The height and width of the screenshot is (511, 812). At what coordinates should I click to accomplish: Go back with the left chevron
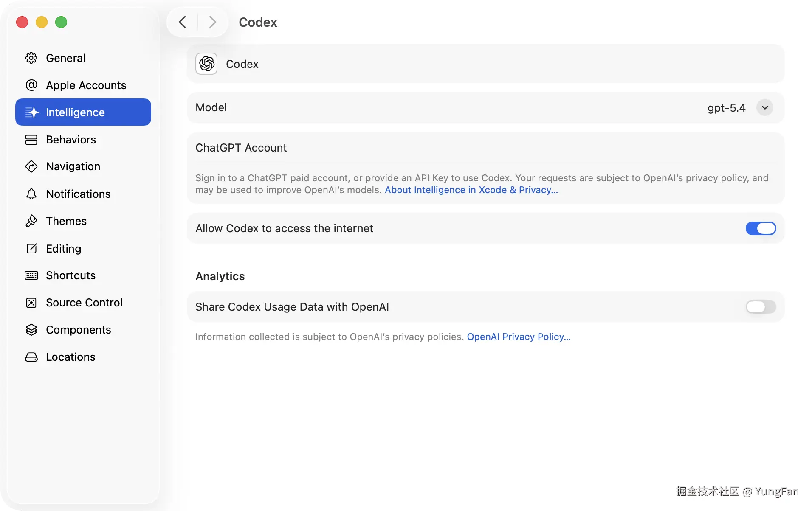183,22
